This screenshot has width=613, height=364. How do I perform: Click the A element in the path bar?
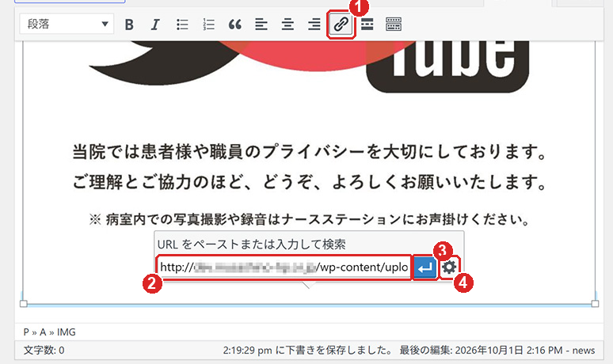pyautogui.click(x=43, y=332)
